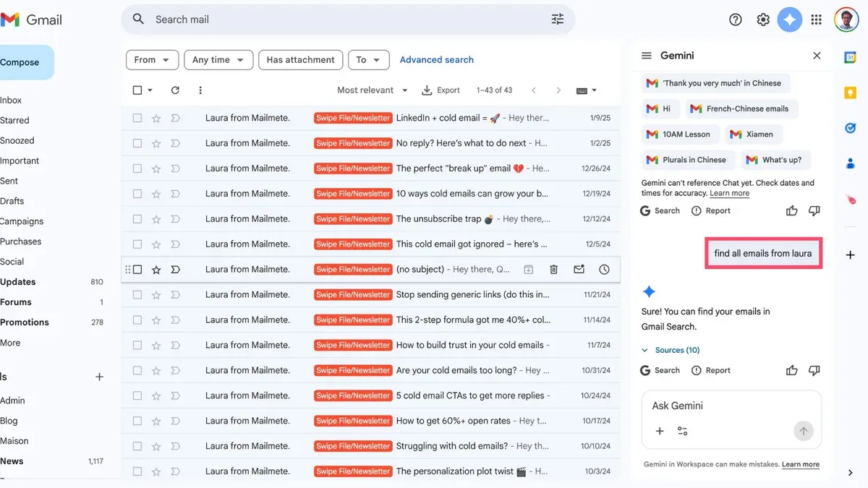The width and height of the screenshot is (868, 488).
Task: Open Google Tasks in the side panel
Action: coord(851,128)
